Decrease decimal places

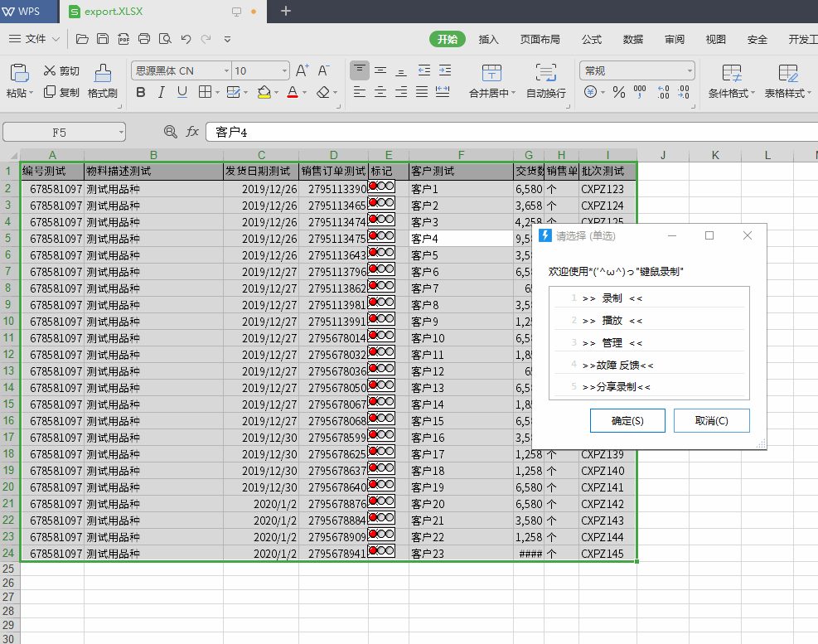[684, 92]
